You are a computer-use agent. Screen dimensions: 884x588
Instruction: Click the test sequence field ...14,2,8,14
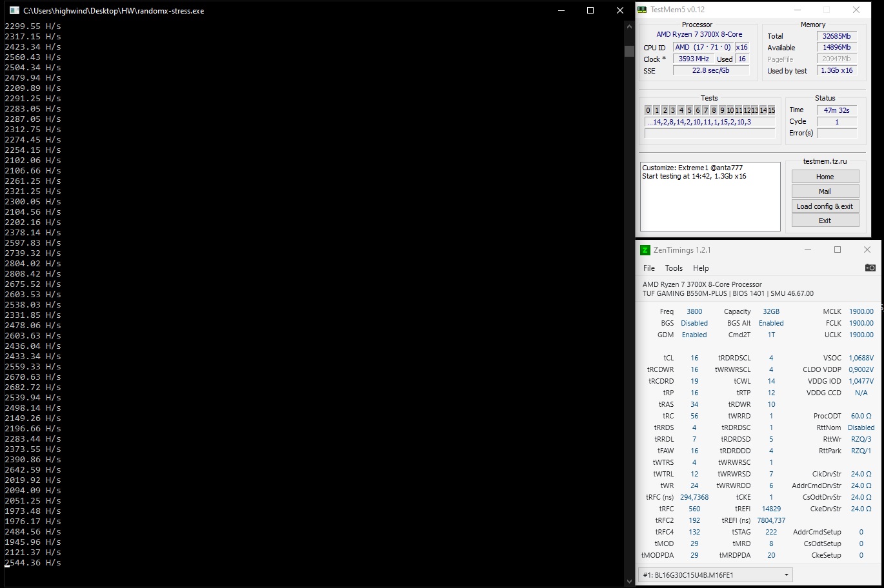pyautogui.click(x=710, y=122)
